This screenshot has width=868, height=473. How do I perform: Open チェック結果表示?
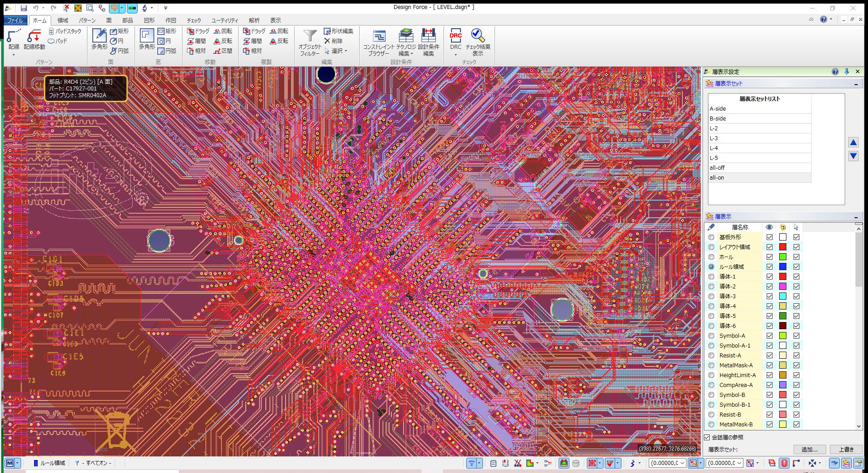click(x=478, y=43)
